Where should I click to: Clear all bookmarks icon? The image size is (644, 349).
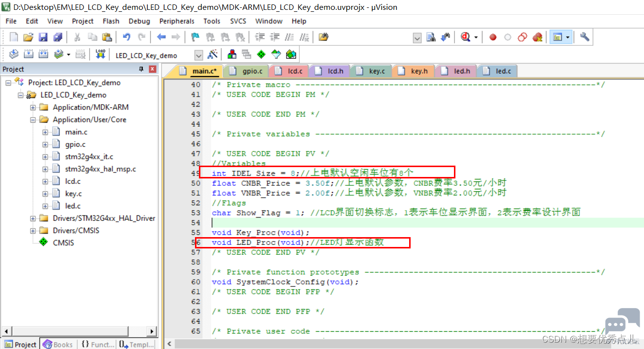pos(240,37)
